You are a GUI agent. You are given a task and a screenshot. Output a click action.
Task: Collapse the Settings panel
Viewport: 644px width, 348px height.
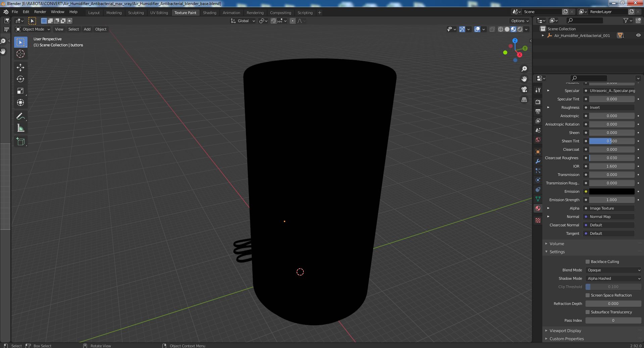tap(557, 252)
